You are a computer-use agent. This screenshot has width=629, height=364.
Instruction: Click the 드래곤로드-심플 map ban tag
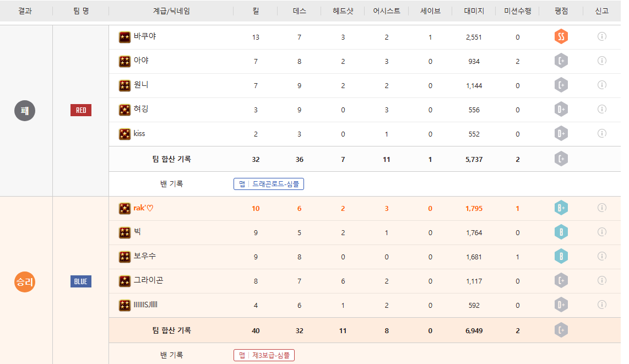pos(269,184)
